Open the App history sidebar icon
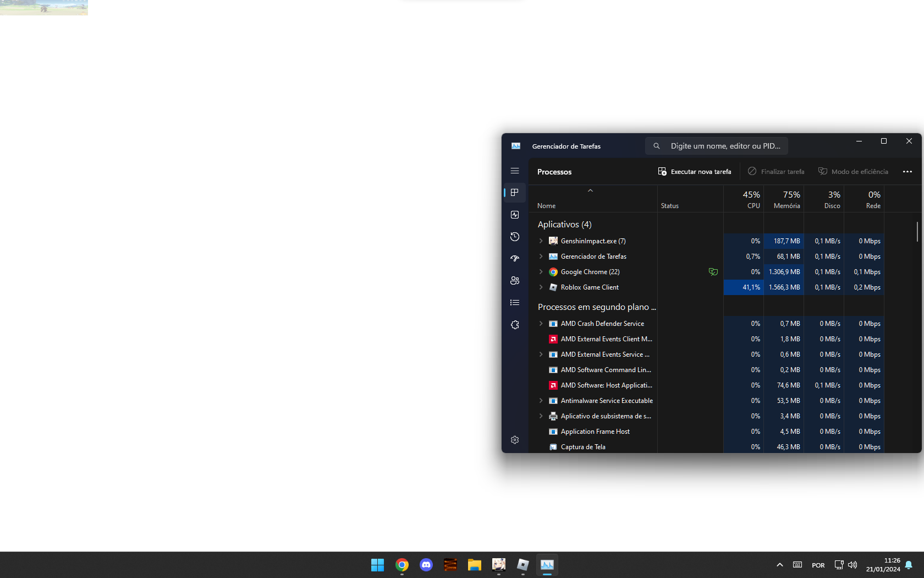The width and height of the screenshot is (924, 578). click(x=515, y=237)
